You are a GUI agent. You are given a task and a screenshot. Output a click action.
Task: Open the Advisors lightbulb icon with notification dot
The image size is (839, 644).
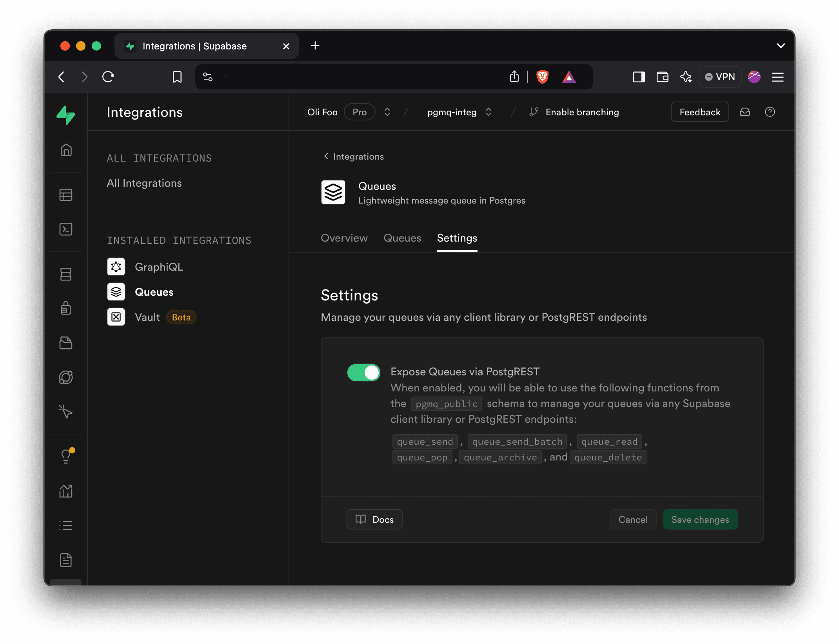click(x=66, y=455)
